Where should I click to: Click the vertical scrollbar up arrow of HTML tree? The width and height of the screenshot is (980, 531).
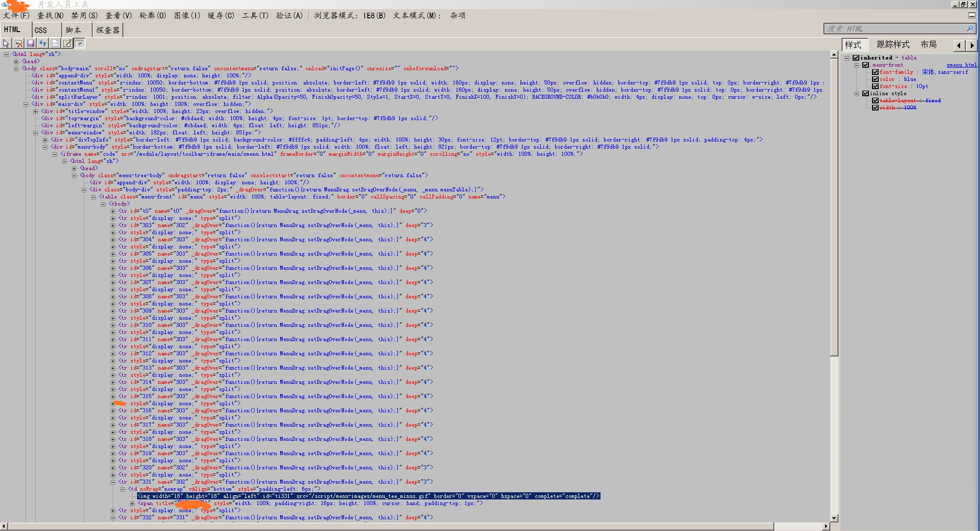(834, 54)
